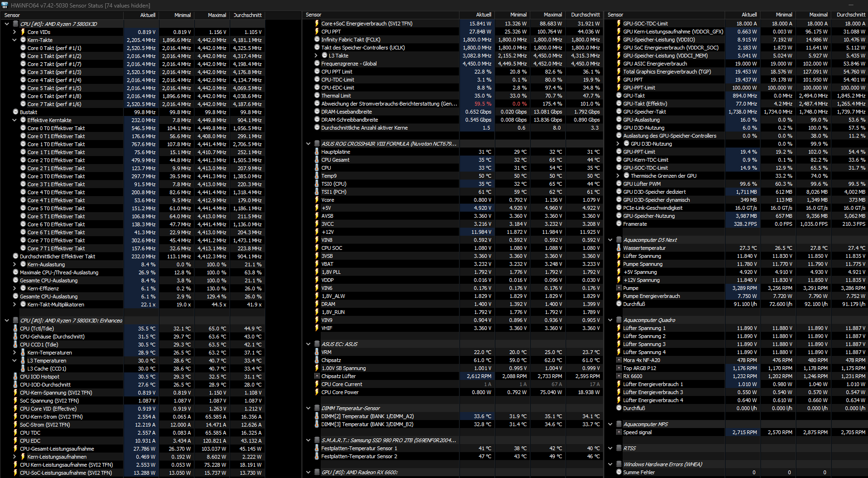Click the fan icon beside Mora 4x NF-A20
This screenshot has width=868, height=478.
click(619, 360)
